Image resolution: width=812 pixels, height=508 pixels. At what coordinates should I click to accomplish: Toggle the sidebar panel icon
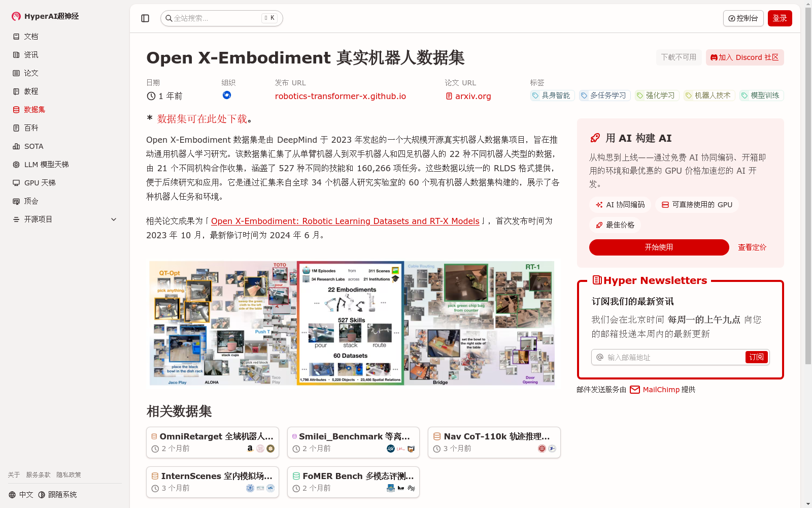click(145, 18)
